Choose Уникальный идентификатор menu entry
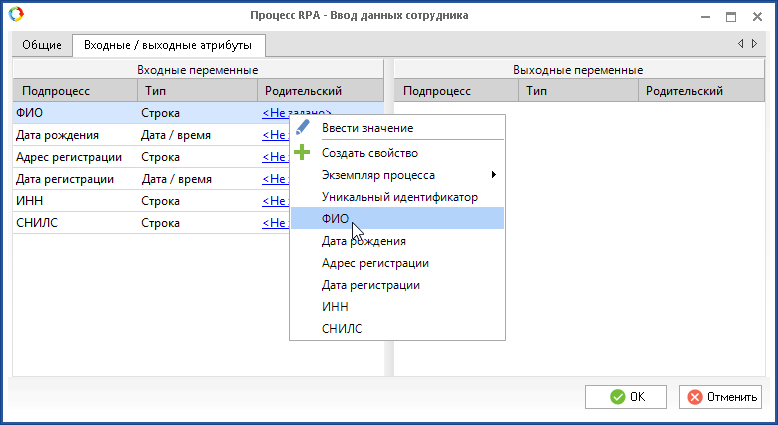Viewport: 778px width, 425px height. 400,197
